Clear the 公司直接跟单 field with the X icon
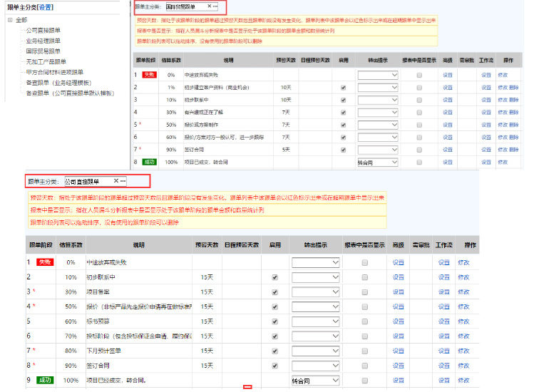The image size is (534, 392). (115, 181)
